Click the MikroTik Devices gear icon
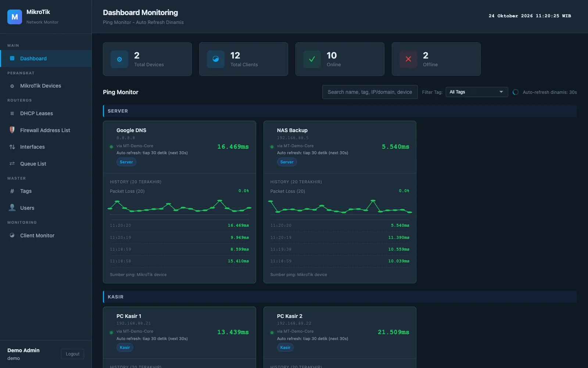 [x=12, y=86]
